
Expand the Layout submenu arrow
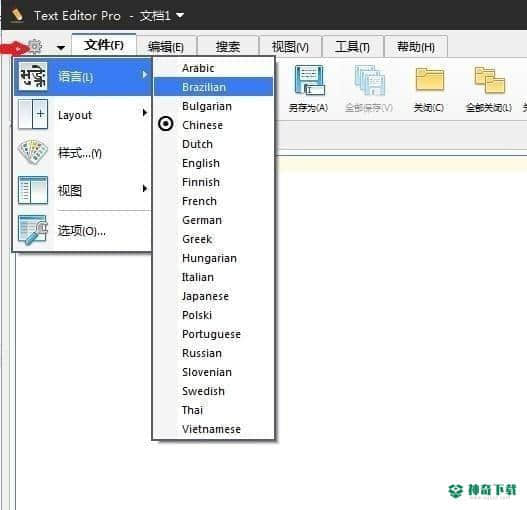145,113
